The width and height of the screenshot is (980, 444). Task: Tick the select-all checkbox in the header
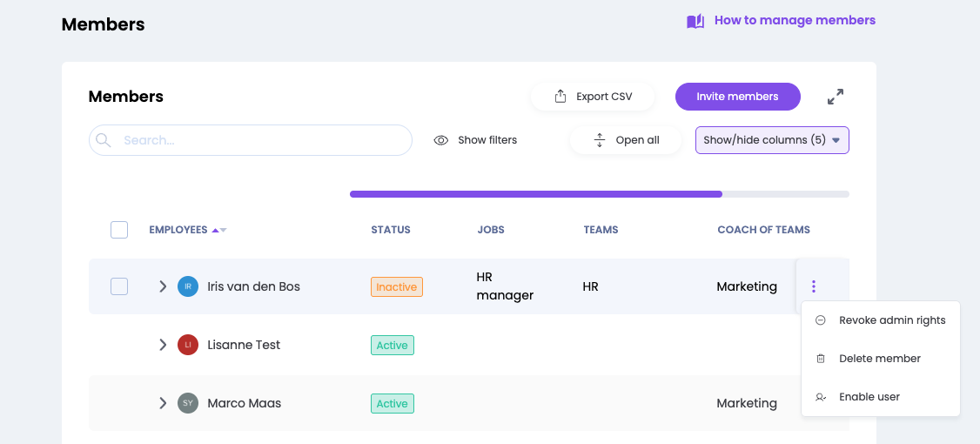click(119, 230)
